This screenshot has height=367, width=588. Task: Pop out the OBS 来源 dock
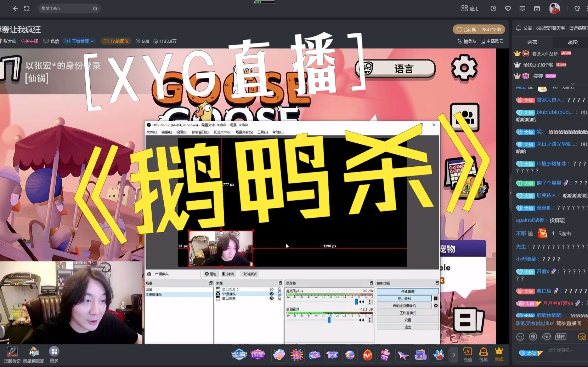click(x=281, y=283)
